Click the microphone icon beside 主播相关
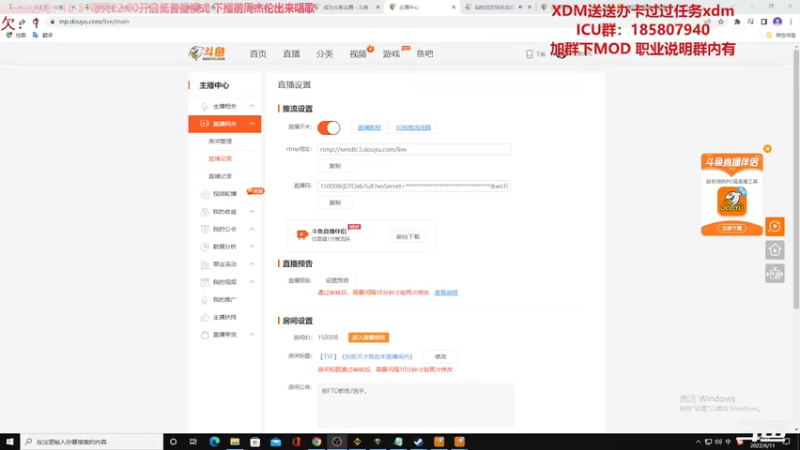 coord(205,106)
